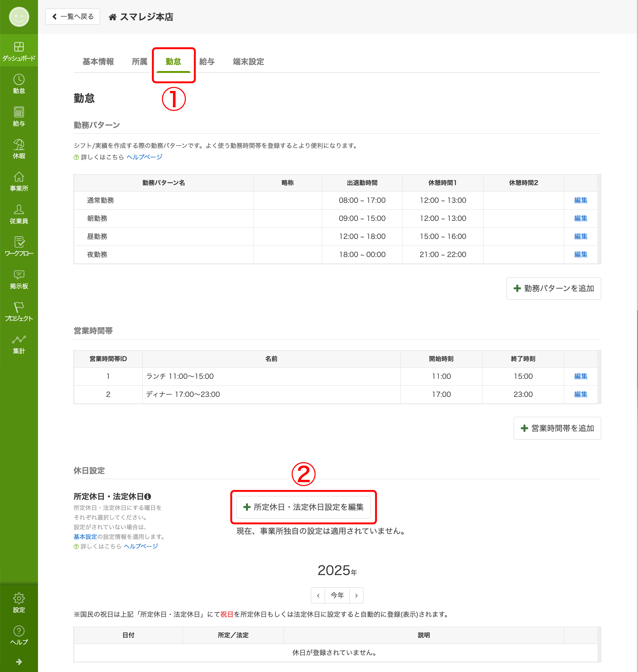
Task: Switch to the 基本情報 tab
Action: (98, 62)
